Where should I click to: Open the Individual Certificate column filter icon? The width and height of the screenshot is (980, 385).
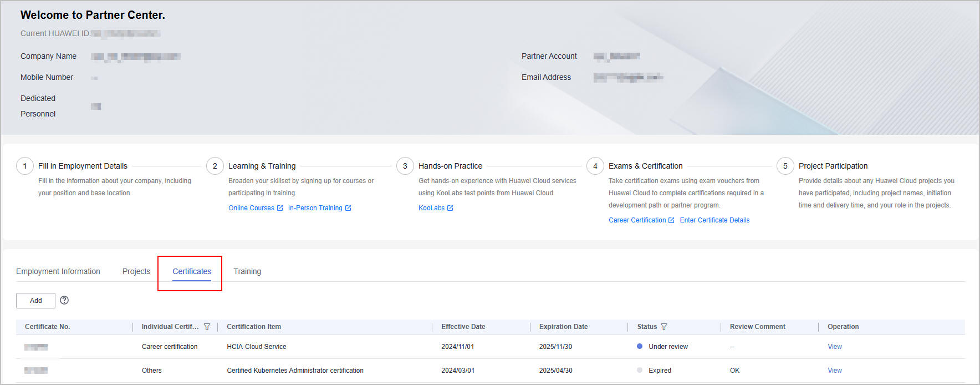point(207,327)
